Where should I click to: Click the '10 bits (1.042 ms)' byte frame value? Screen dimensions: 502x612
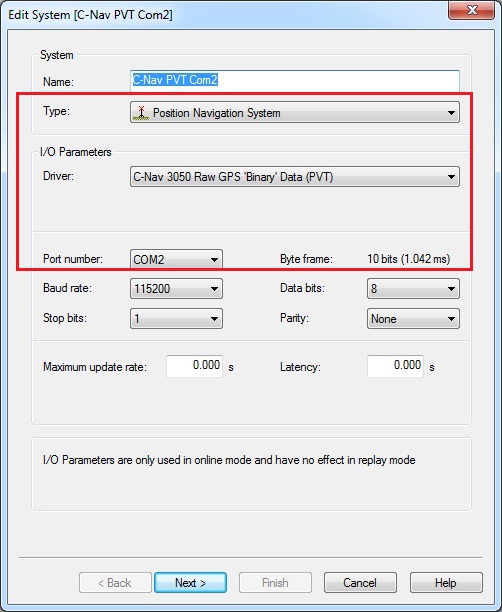[409, 259]
